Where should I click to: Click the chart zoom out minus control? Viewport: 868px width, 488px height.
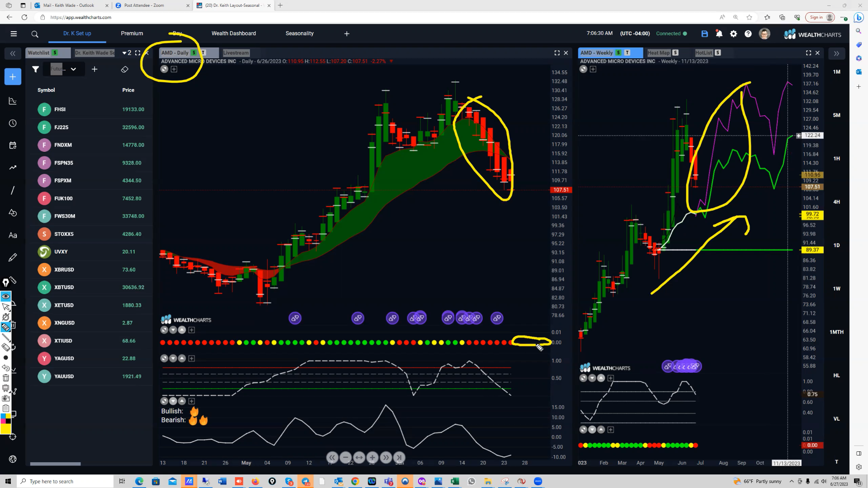(x=345, y=457)
